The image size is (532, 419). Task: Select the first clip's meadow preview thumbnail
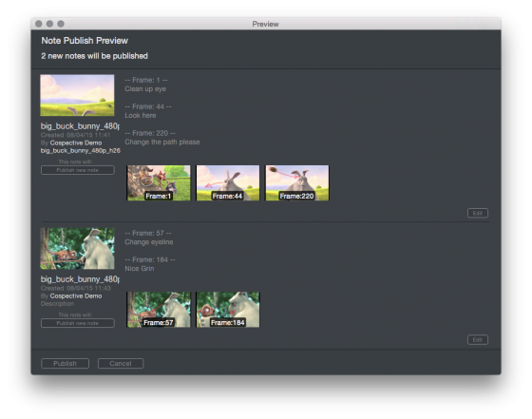(x=77, y=95)
